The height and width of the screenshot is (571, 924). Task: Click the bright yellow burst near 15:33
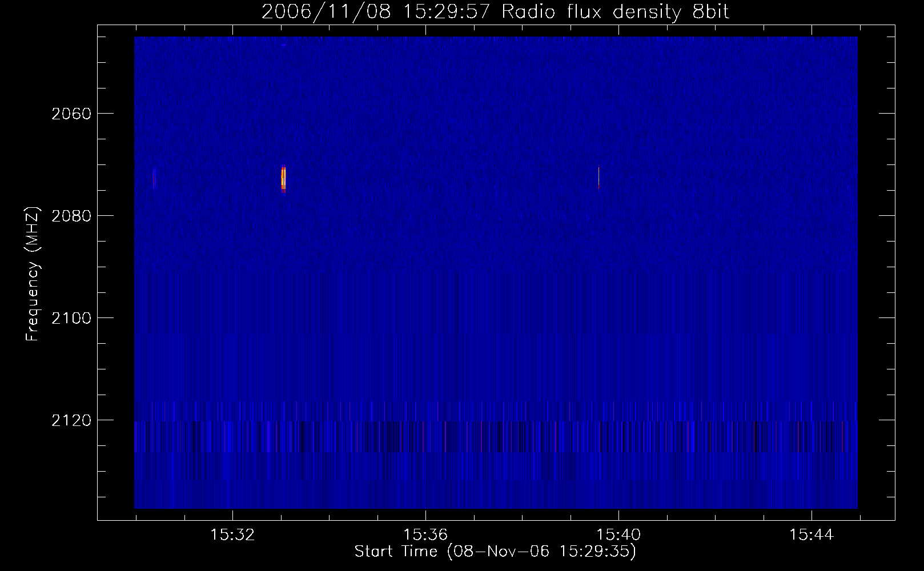pyautogui.click(x=283, y=179)
